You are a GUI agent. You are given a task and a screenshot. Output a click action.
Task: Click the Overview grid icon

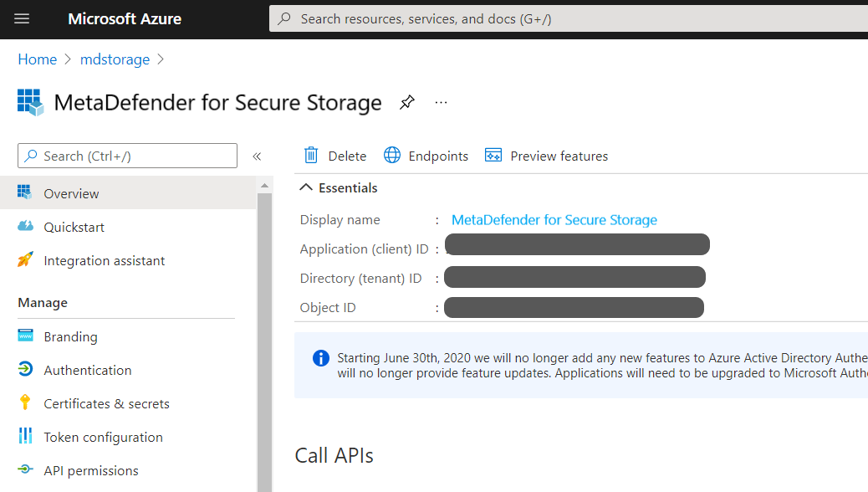(24, 192)
